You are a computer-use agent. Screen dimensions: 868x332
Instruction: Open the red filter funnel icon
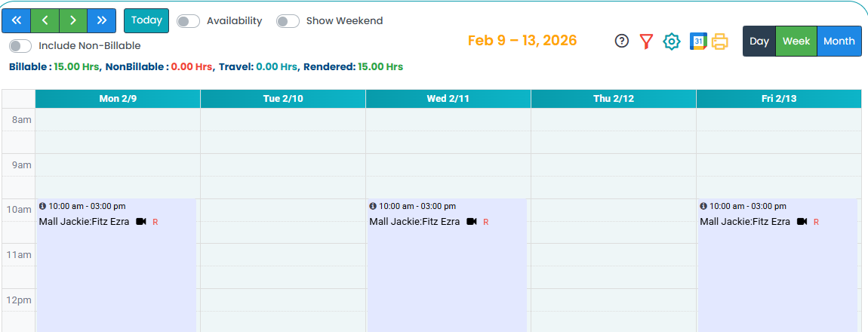[646, 41]
